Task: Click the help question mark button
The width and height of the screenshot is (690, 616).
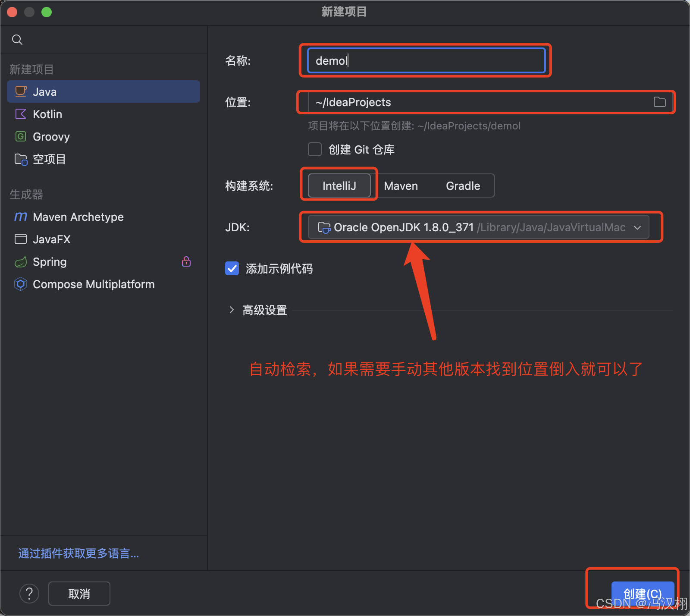Action: click(x=29, y=594)
